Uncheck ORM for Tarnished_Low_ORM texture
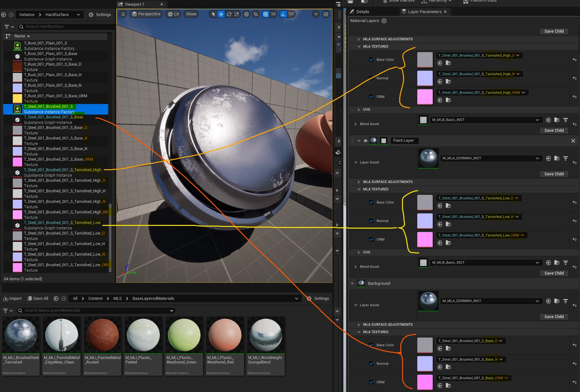This screenshot has height=392, width=580. click(x=371, y=239)
